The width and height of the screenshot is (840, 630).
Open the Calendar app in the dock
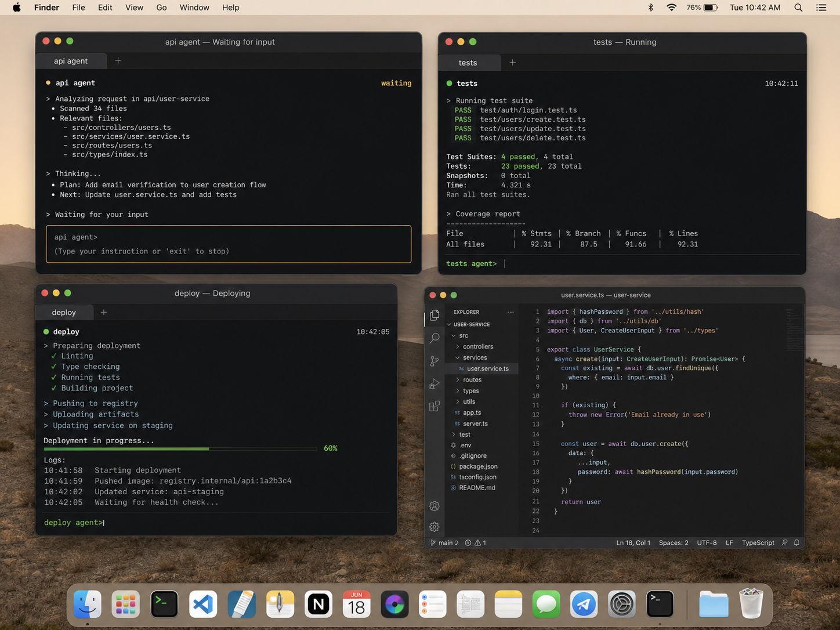pos(356,604)
